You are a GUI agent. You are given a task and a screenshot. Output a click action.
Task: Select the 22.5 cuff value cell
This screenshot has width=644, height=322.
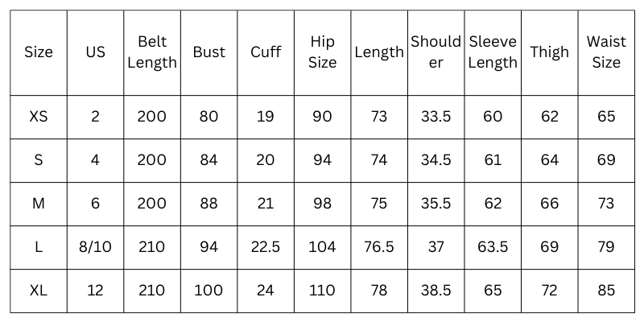coord(266,247)
